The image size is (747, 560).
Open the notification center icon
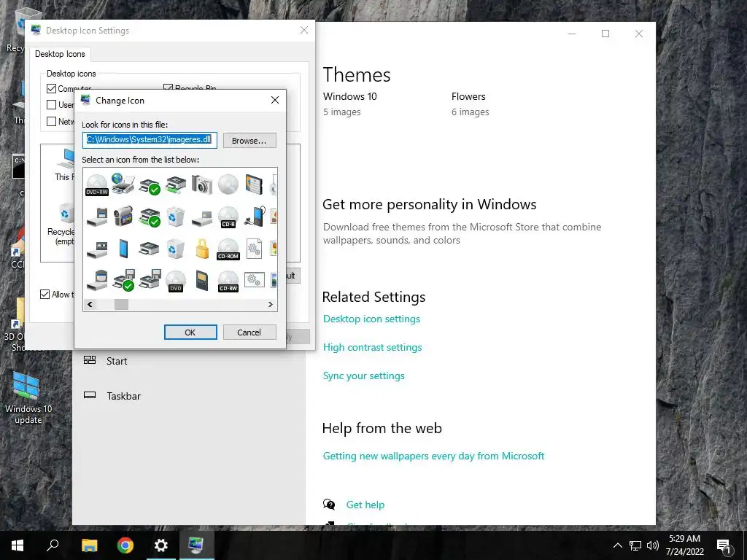coord(724,545)
